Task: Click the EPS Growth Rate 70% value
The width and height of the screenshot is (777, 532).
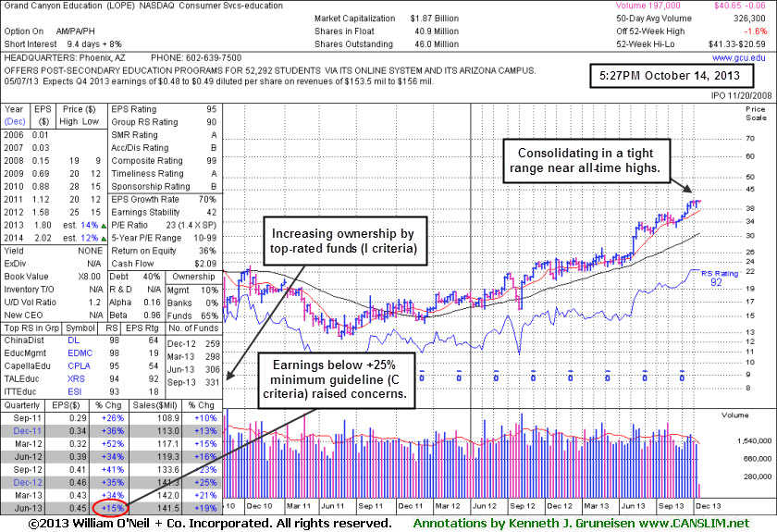Action: [207, 199]
